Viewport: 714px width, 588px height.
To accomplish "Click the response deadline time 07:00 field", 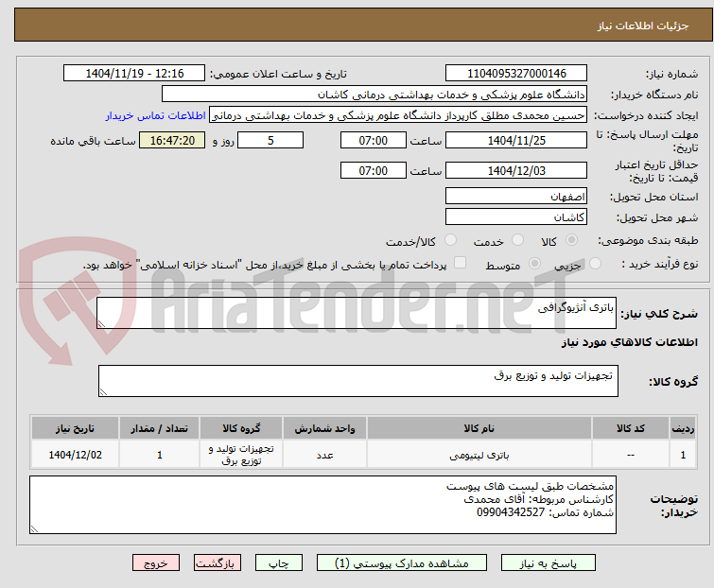I will [374, 140].
